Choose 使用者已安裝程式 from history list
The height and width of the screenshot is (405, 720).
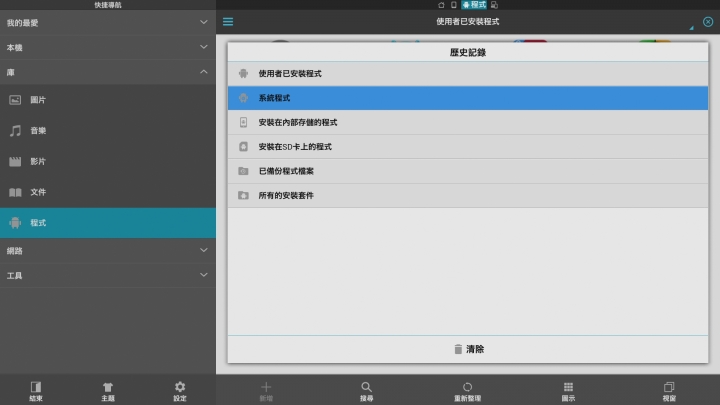467,73
